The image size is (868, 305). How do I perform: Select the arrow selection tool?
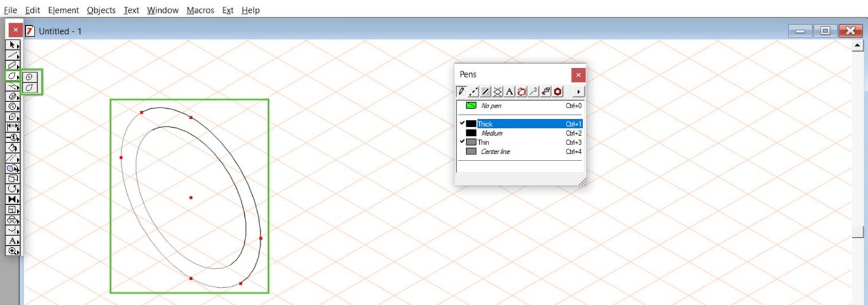pos(13,45)
